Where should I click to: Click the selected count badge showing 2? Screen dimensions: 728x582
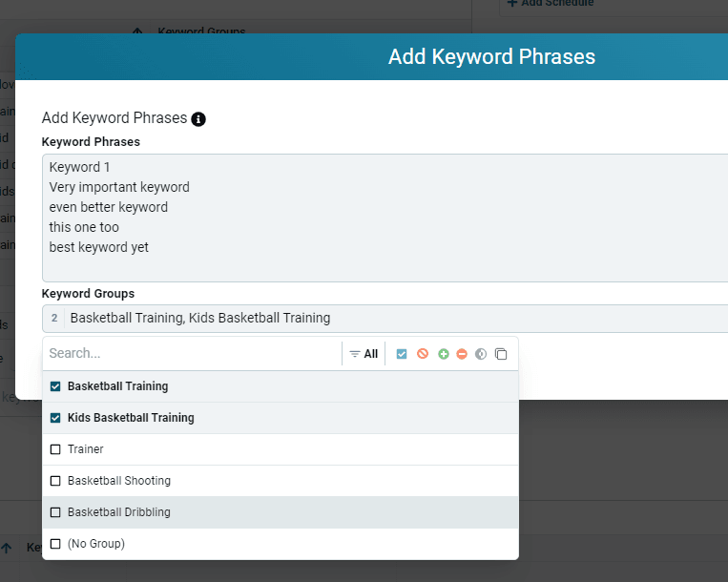click(54, 319)
